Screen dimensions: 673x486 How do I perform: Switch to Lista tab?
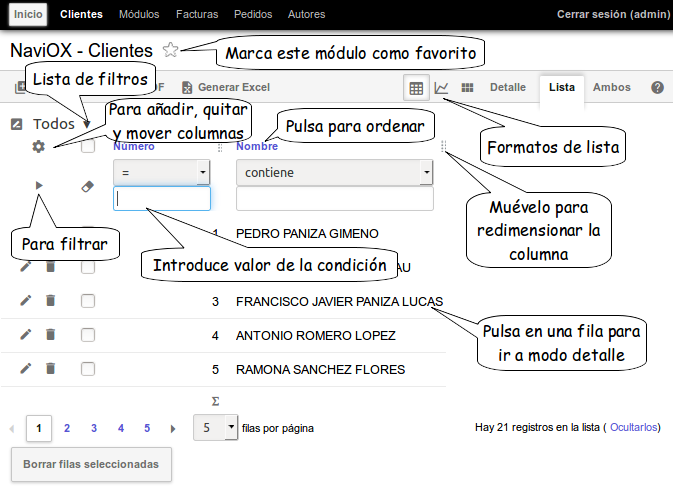pyautogui.click(x=562, y=87)
